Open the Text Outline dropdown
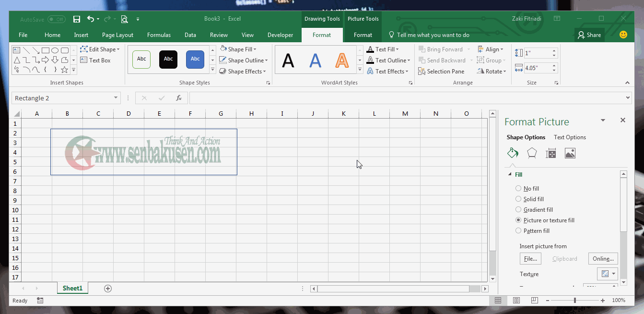Screen dimensions: 644x314 coord(388,60)
